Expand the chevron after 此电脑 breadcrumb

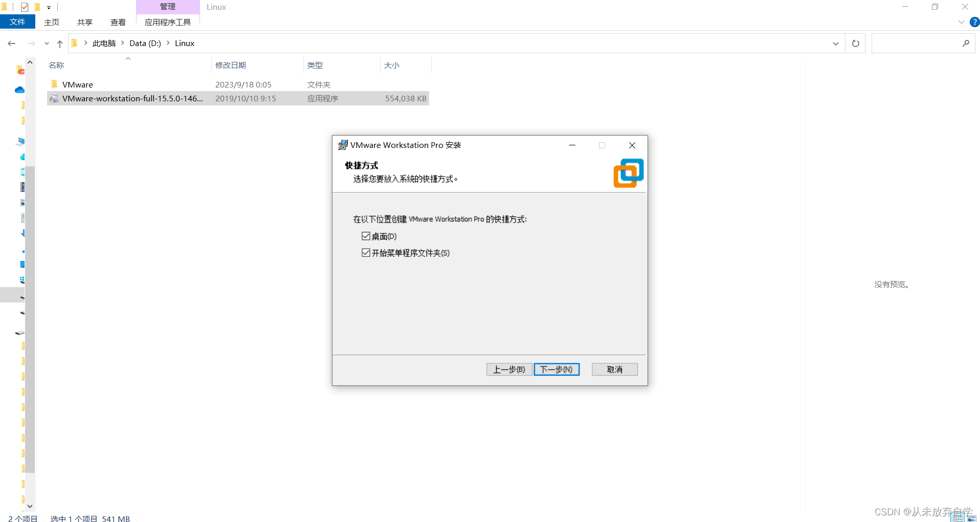click(123, 43)
